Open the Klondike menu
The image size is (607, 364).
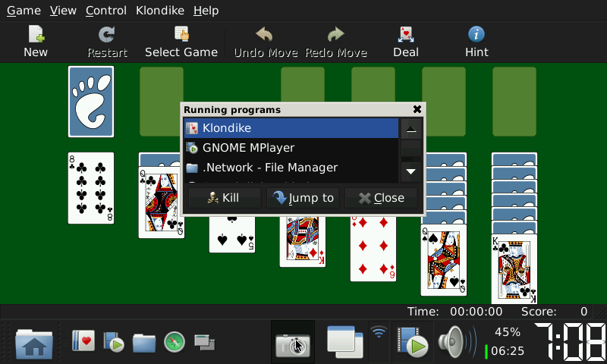click(x=159, y=11)
